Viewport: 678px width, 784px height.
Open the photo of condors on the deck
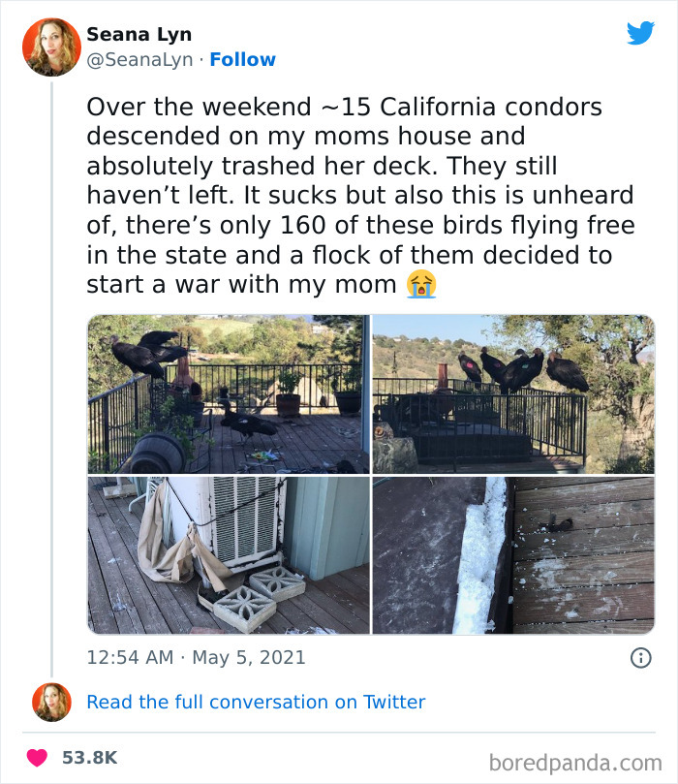(x=228, y=393)
